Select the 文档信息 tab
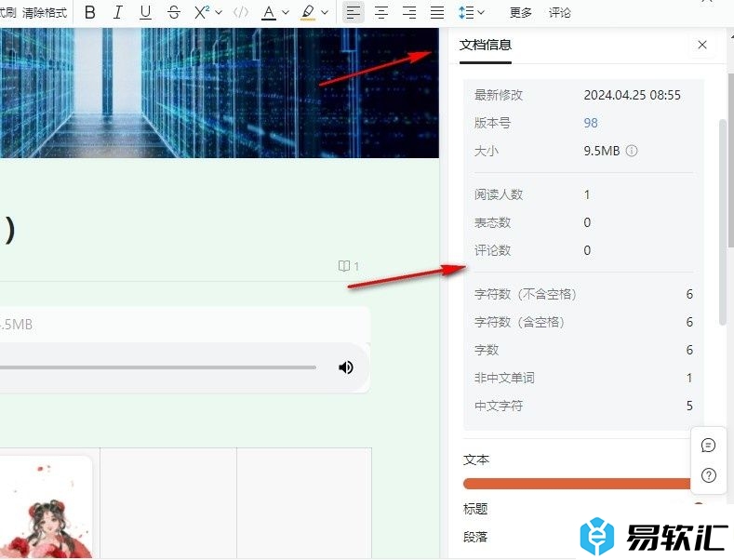 tap(486, 46)
